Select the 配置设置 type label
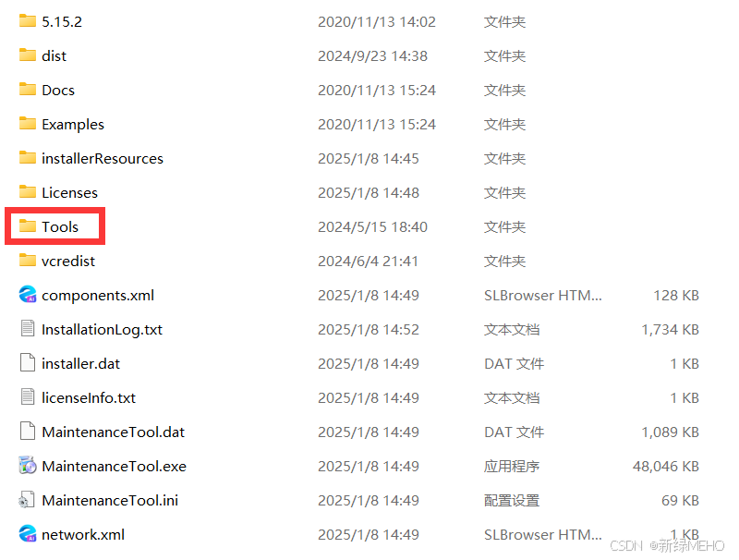 (512, 500)
